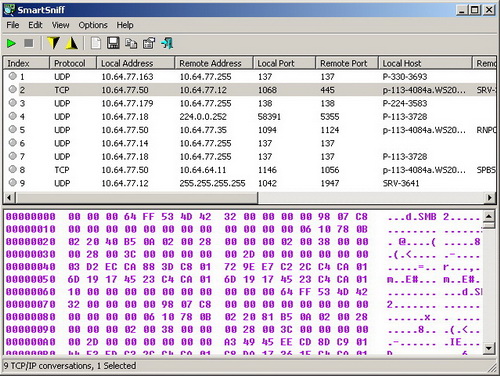500x376 pixels.
Task: Click the SmartSniff title bar app icon
Action: (9, 10)
